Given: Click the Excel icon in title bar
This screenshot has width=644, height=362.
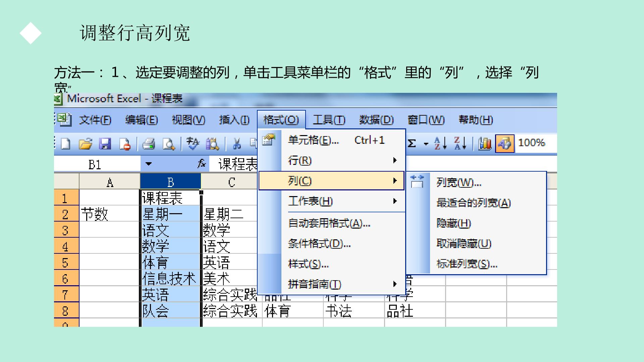Looking at the screenshot, I should [x=58, y=99].
